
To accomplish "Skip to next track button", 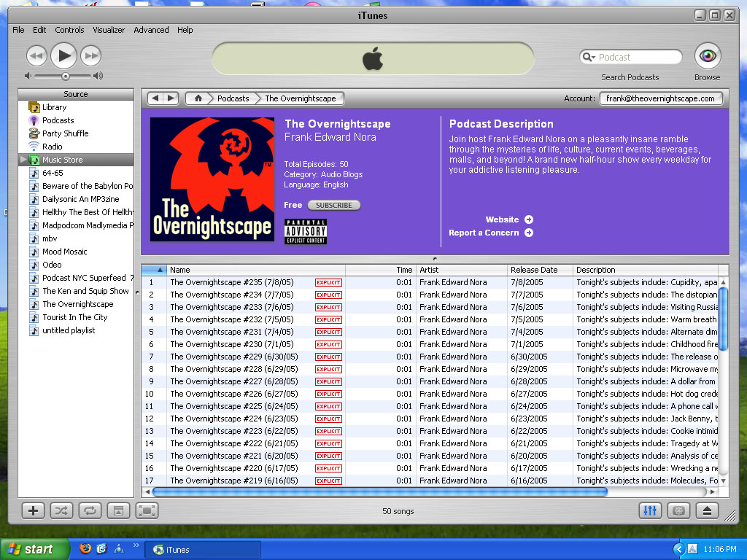I will click(x=90, y=55).
